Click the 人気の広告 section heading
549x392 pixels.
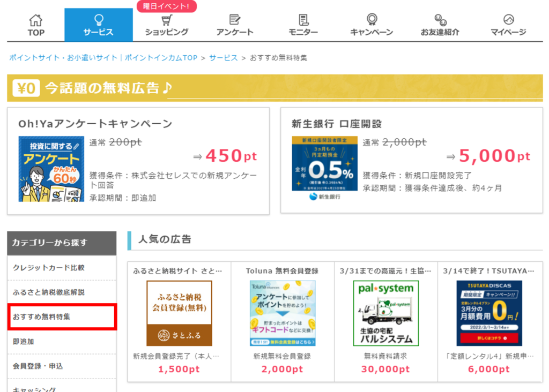pos(165,239)
